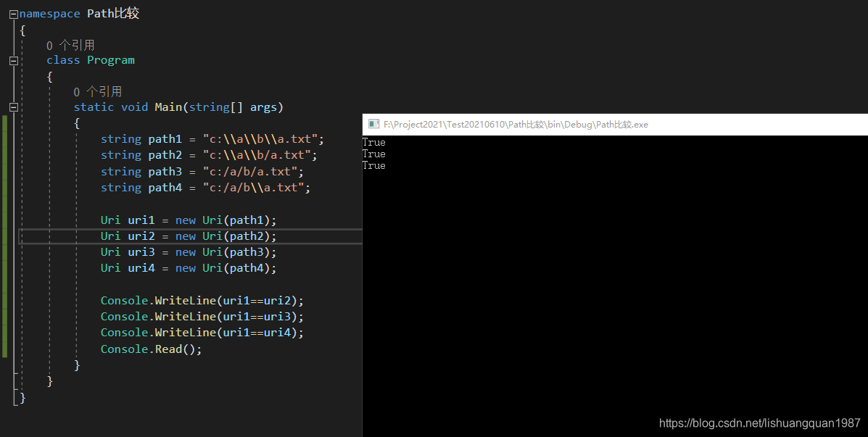Click the path4 variable declaration name
868x437 pixels.
[165, 188]
